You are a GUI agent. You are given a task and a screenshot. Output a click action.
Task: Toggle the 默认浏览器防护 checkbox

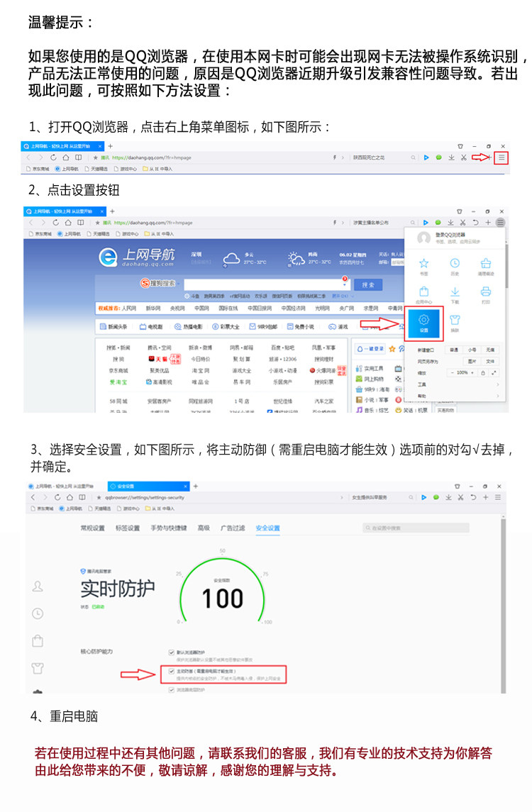[172, 652]
